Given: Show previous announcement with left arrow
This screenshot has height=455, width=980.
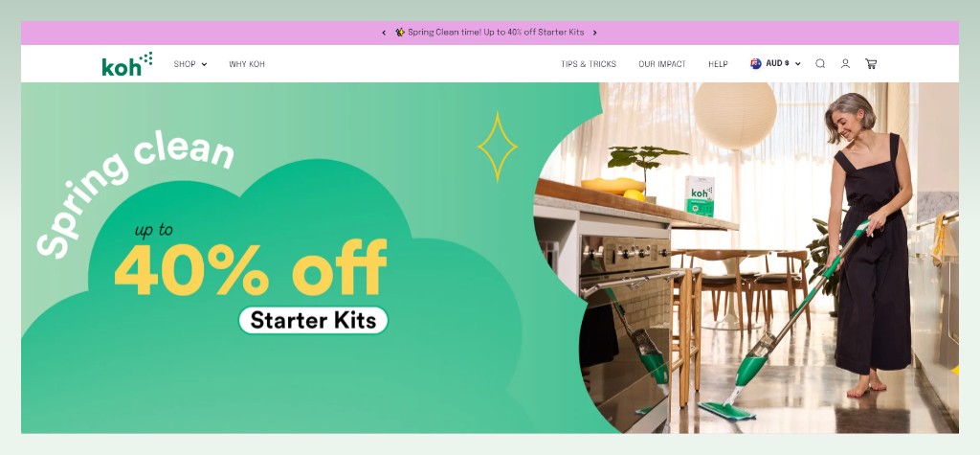Looking at the screenshot, I should point(384,33).
